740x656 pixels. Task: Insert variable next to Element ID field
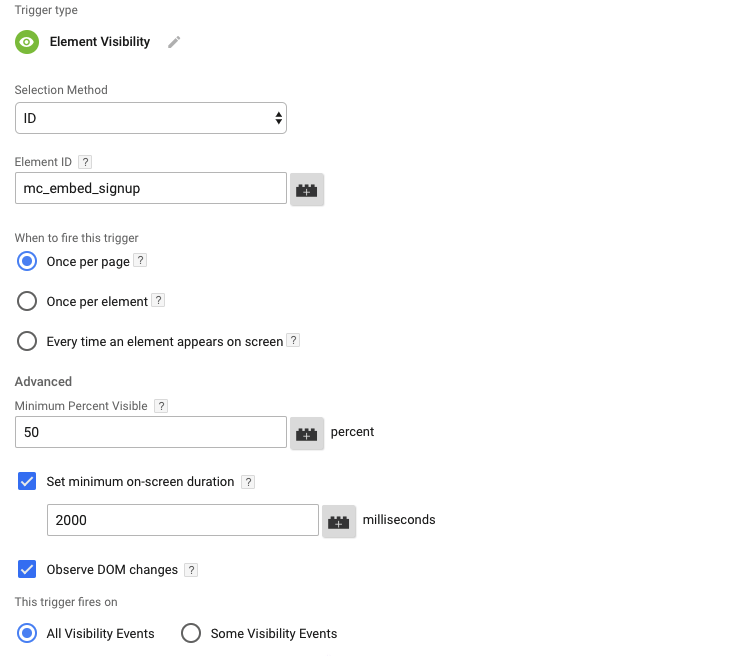307,189
